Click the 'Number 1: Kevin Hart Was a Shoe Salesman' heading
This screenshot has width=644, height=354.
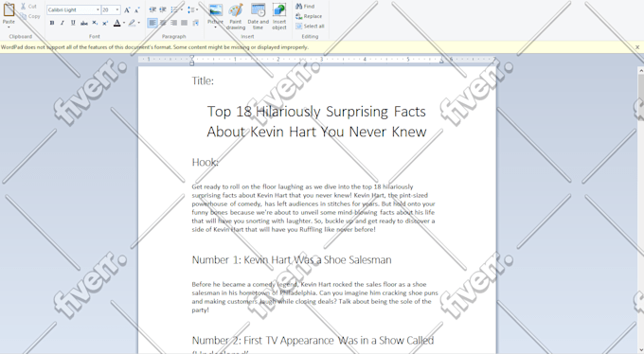pos(292,259)
